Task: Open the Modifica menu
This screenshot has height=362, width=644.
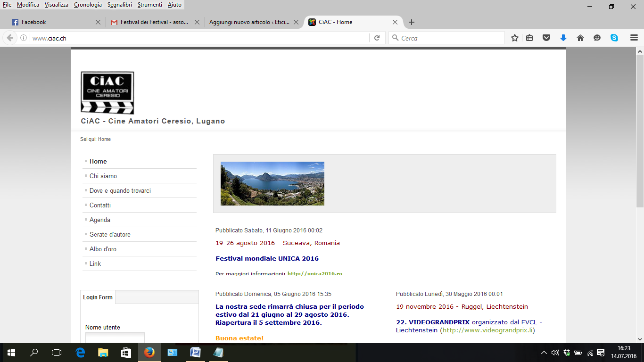Action: point(28,5)
